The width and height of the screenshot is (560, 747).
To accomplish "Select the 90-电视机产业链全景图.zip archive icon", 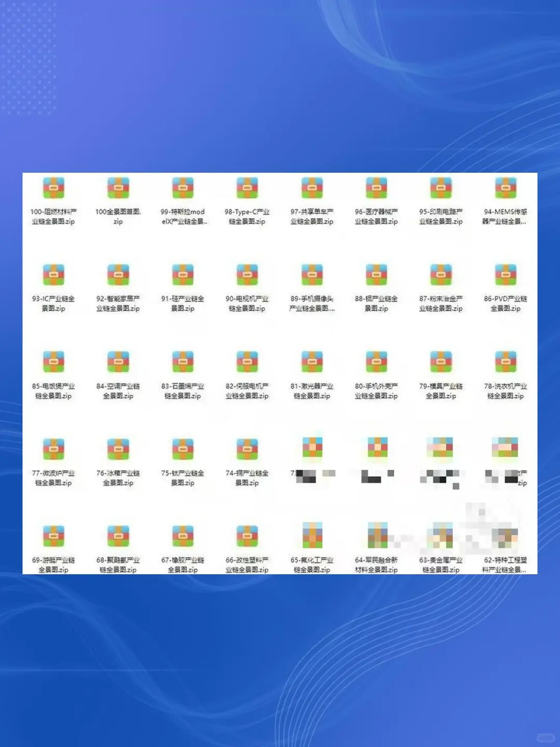I will [x=247, y=275].
